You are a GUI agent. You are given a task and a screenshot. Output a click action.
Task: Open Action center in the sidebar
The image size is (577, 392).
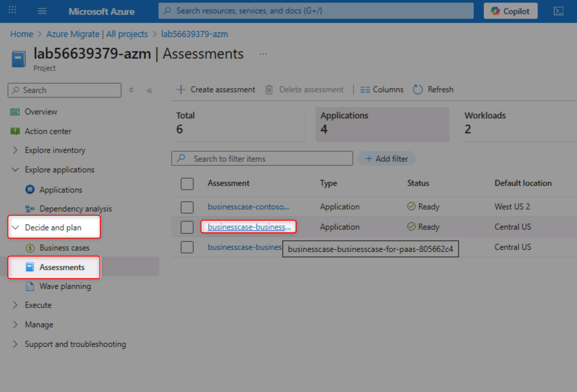(x=48, y=131)
